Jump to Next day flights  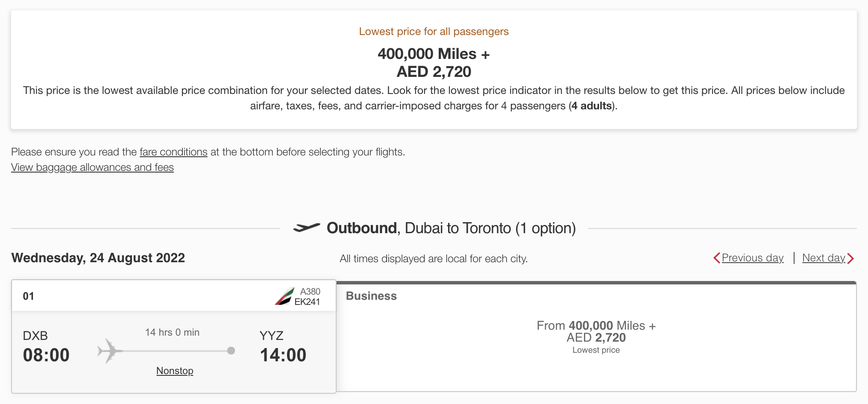point(823,258)
